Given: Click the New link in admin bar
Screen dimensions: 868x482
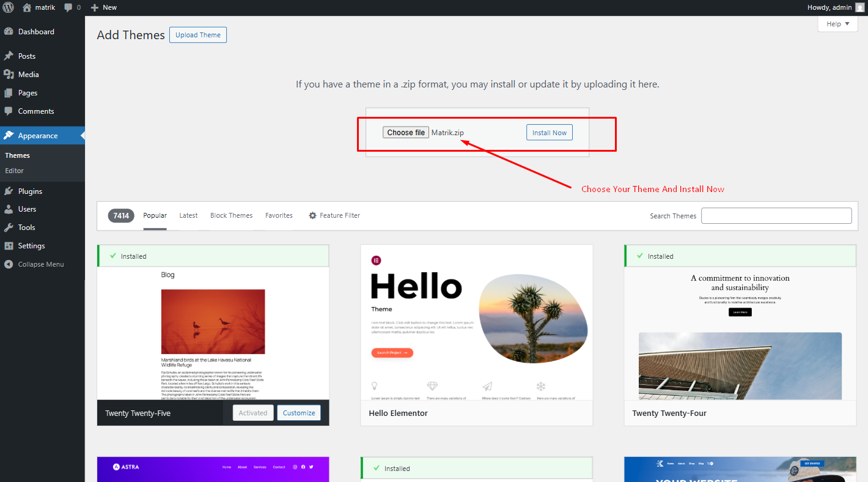Looking at the screenshot, I should [109, 7].
